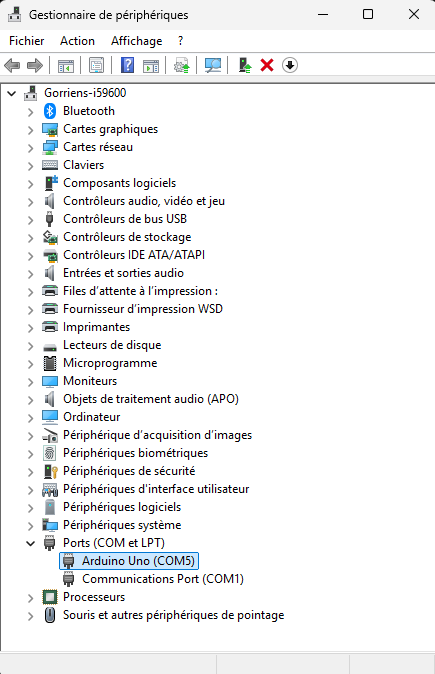
Task: Open the ? help menu
Action: [x=180, y=41]
